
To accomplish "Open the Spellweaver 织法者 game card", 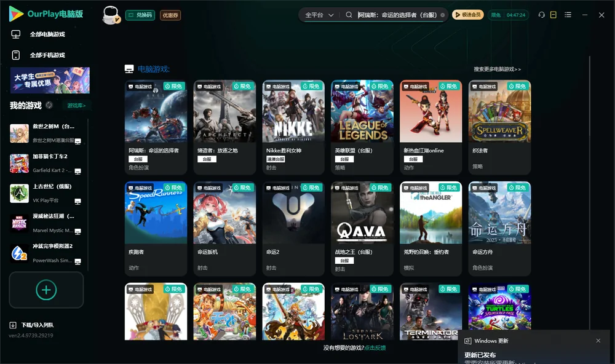I will point(499,127).
